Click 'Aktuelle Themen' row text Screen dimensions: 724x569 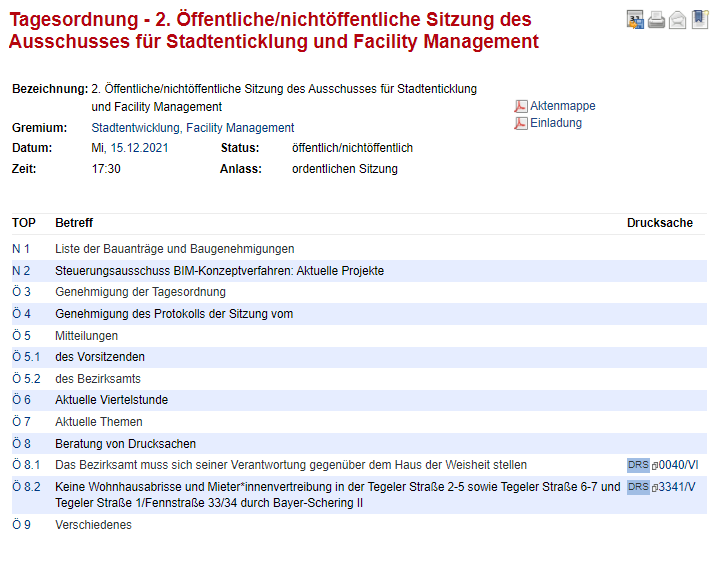(99, 422)
